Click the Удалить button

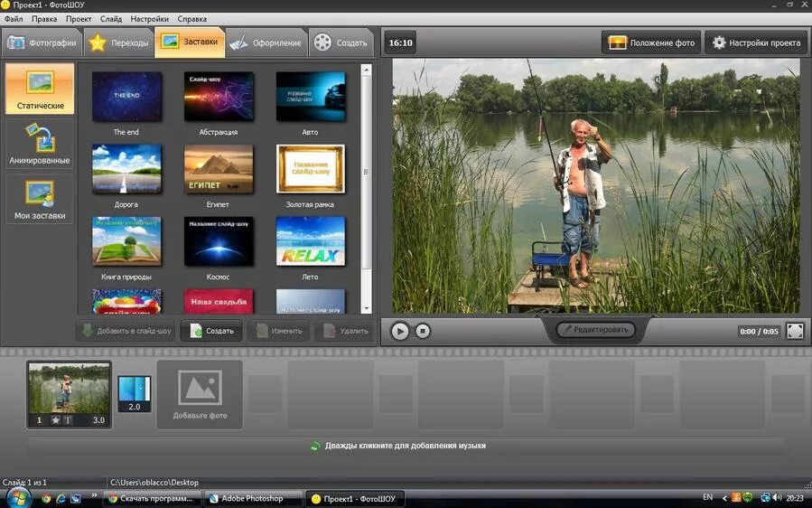345,331
